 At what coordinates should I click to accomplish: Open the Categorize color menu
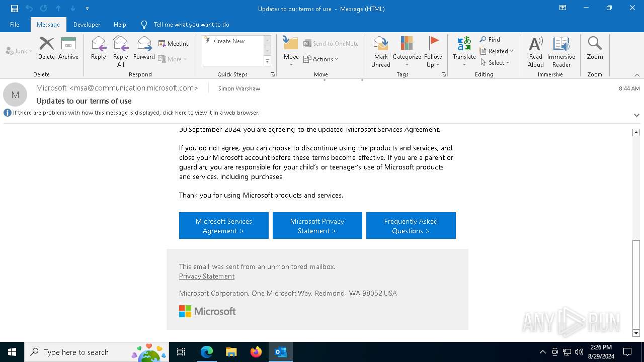[407, 51]
